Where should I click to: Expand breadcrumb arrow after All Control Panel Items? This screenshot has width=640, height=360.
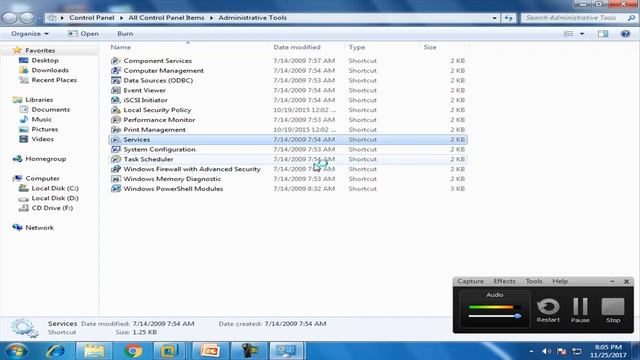tap(211, 18)
